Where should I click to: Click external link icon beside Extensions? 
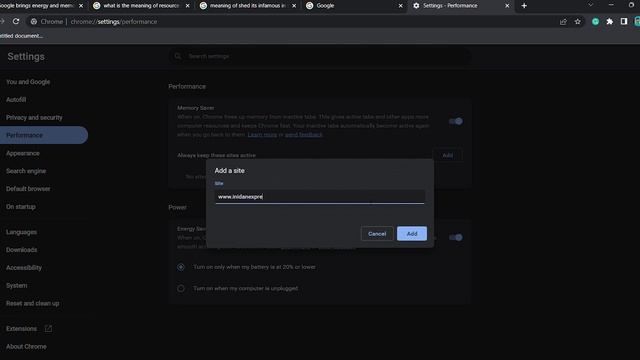48,328
